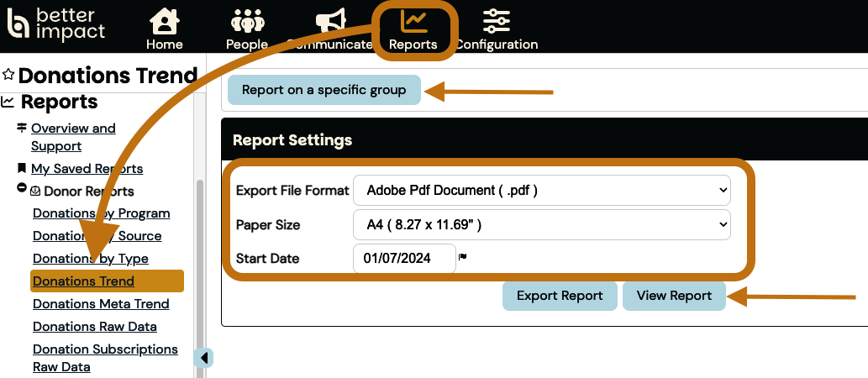Viewport: 868px width, 378px height.
Task: Collapse the Donor Reports section
Action: coord(22,188)
